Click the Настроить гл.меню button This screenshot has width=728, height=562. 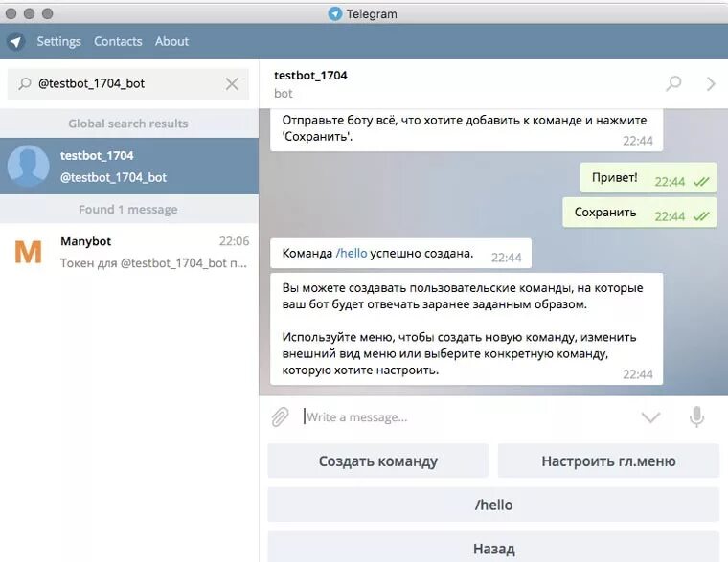pyautogui.click(x=608, y=461)
